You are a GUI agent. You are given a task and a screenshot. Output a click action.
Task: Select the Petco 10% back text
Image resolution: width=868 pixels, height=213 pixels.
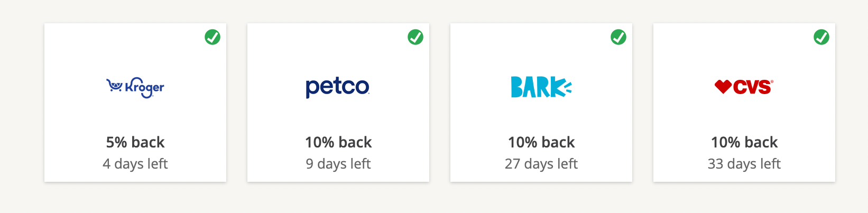tap(338, 142)
